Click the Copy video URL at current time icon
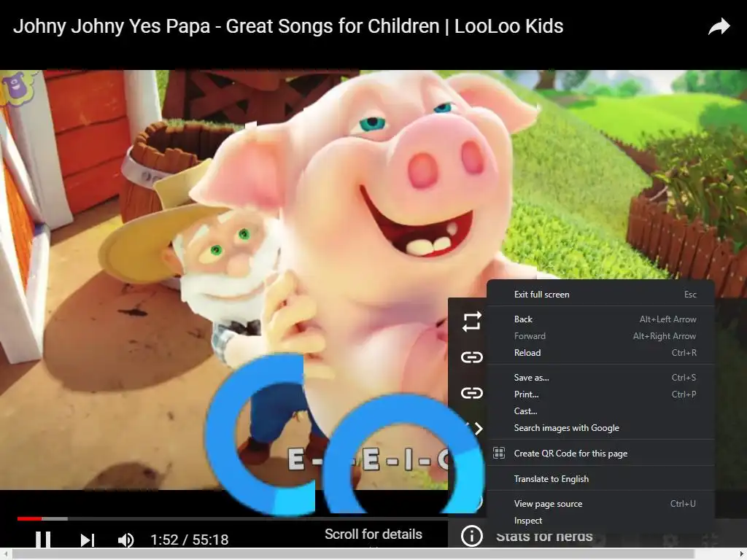This screenshot has height=560, width=747. point(472,393)
